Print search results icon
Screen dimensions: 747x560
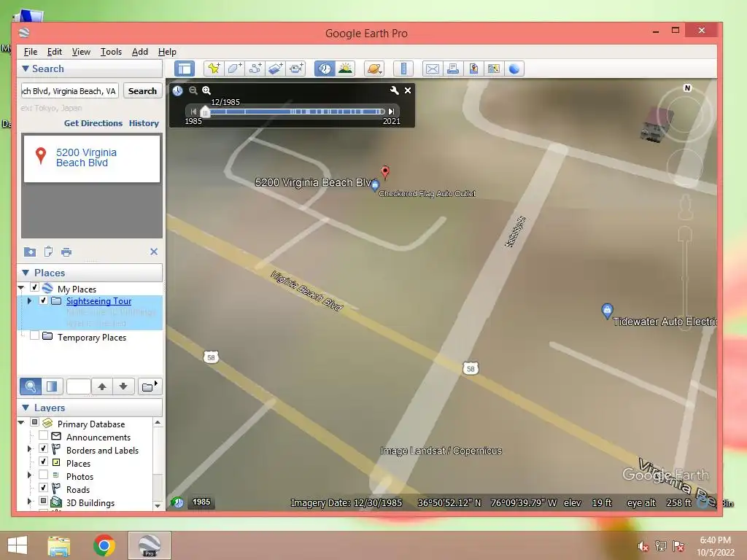click(x=66, y=252)
